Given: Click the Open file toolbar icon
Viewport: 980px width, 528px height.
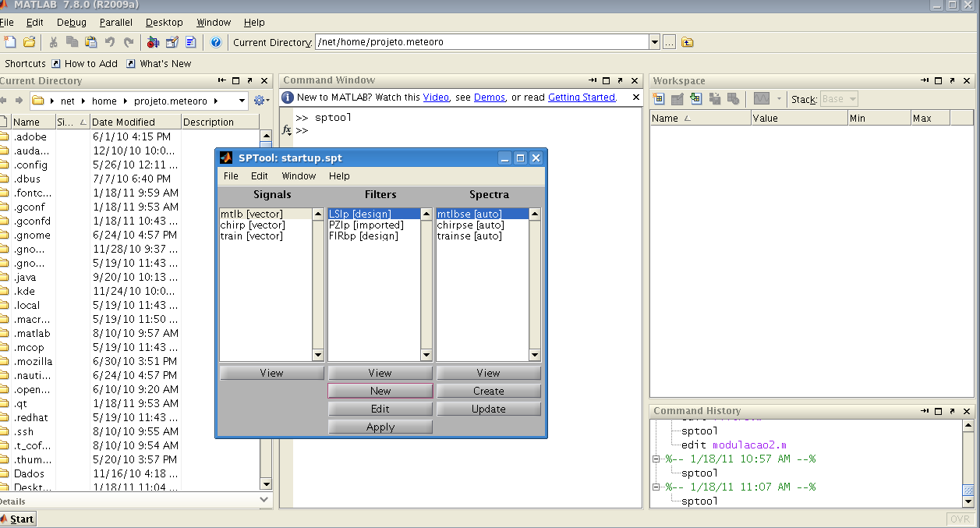Looking at the screenshot, I should tap(28, 42).
